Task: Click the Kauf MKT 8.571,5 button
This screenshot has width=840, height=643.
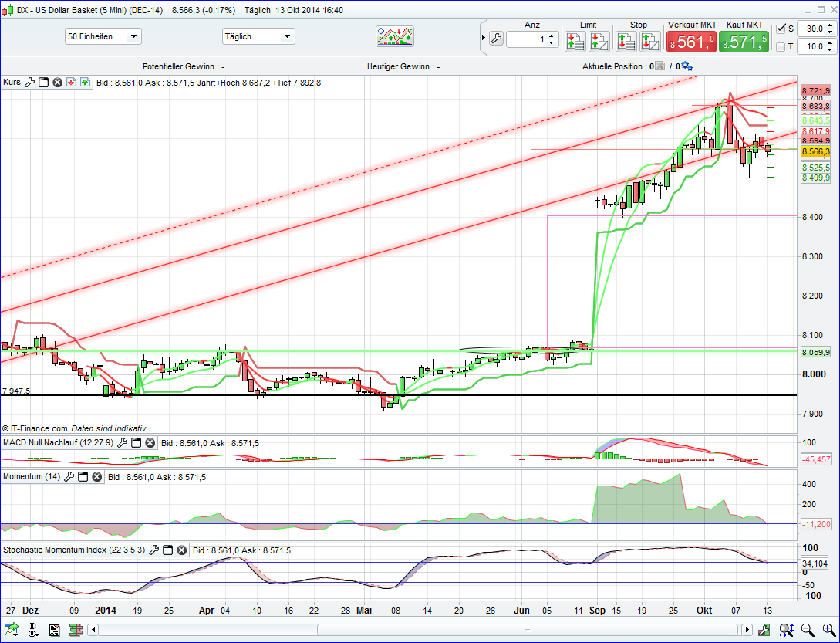Action: click(743, 41)
